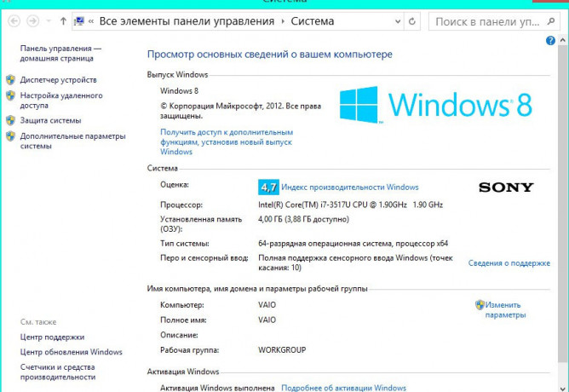Viewport: 569px width, 392px height.
Task: Click the breadcrumb overflow chevrons
Action: pos(91,21)
